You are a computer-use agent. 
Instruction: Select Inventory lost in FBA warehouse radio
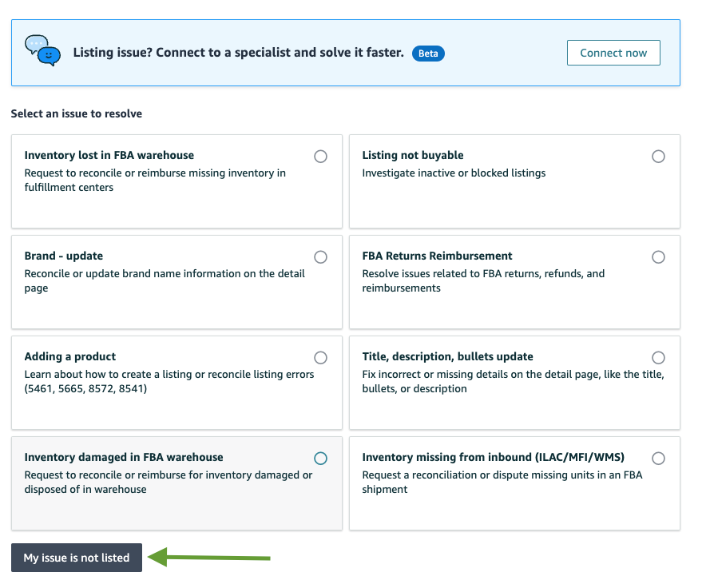click(320, 157)
